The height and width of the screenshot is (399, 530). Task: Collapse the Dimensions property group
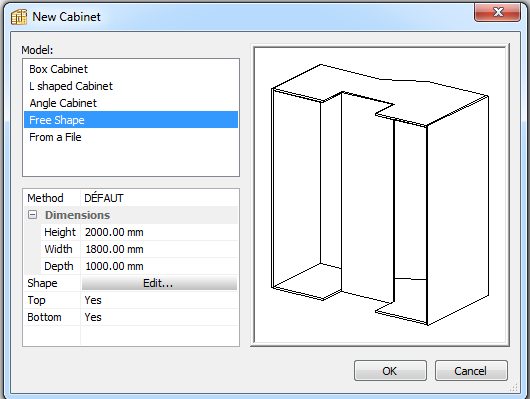point(32,215)
